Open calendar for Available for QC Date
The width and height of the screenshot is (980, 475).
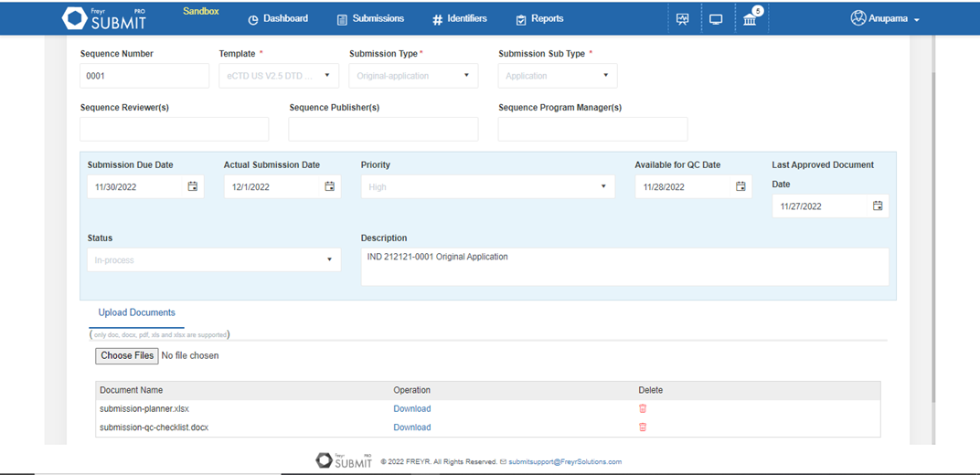click(740, 186)
